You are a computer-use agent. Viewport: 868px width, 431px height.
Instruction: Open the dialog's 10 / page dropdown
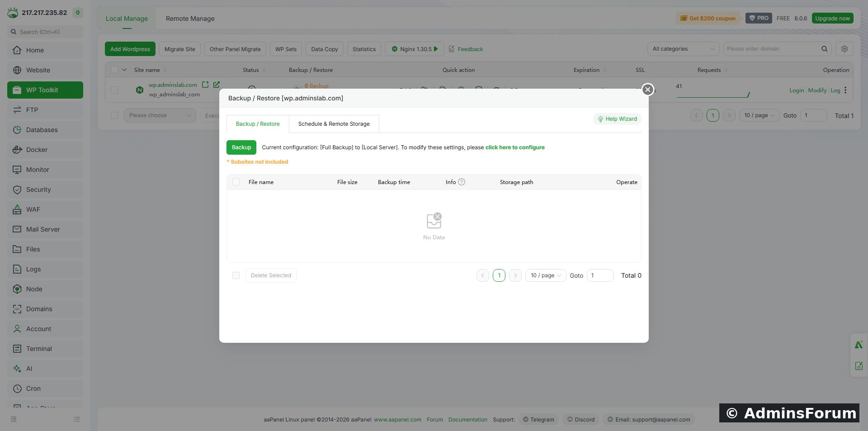pyautogui.click(x=546, y=275)
